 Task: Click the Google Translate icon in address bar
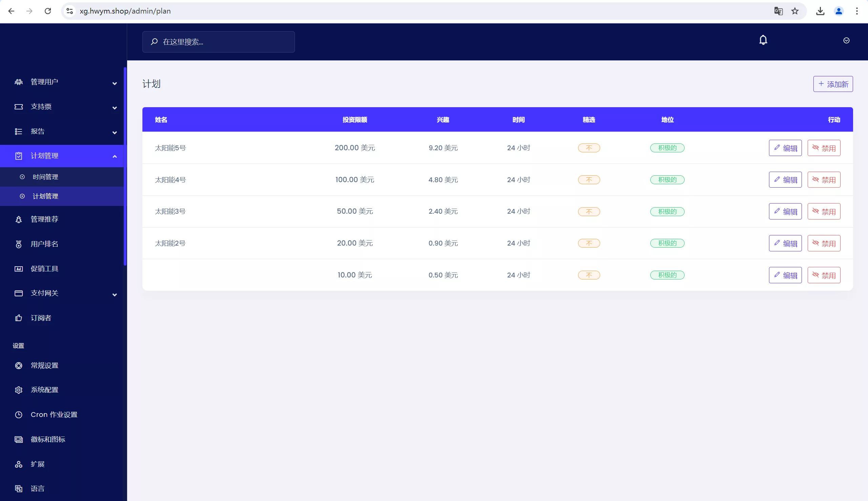pos(778,11)
